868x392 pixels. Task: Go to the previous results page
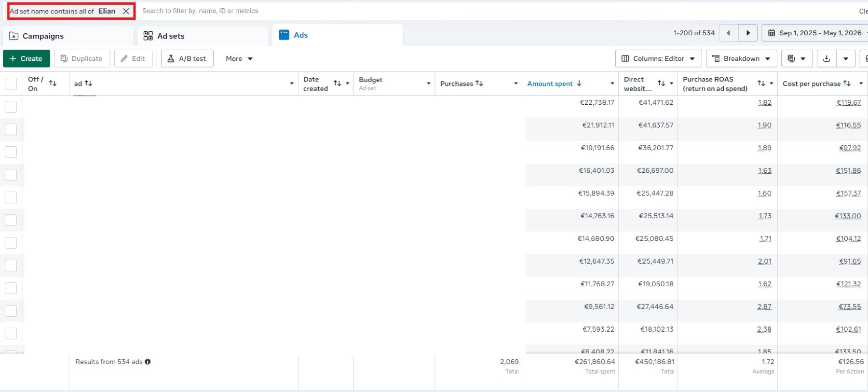[728, 33]
